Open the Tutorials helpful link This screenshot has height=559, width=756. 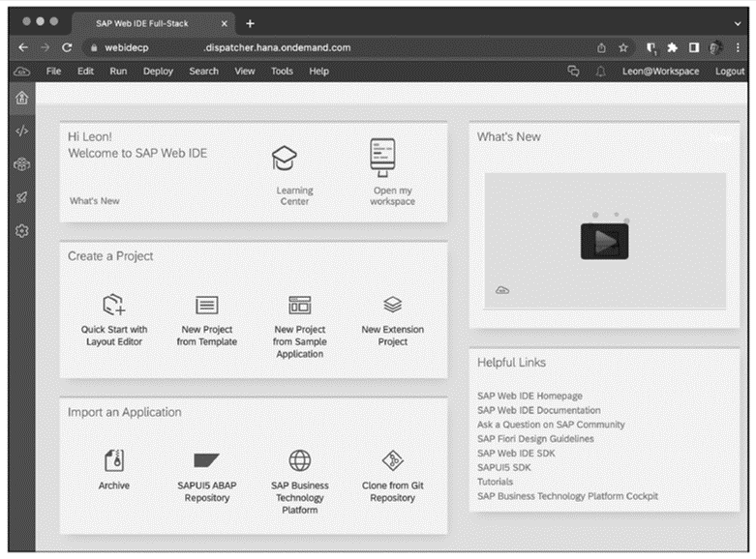point(496,482)
